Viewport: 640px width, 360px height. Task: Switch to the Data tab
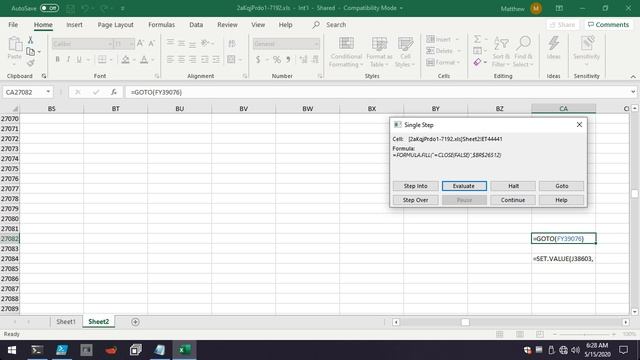tap(196, 24)
